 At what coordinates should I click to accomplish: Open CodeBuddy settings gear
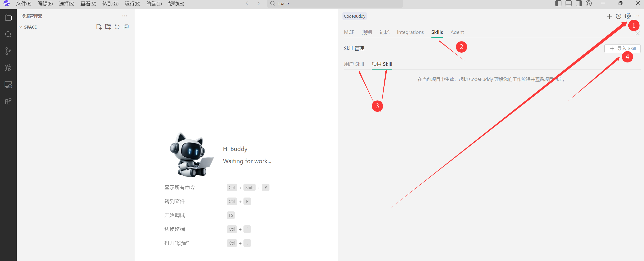click(x=628, y=16)
